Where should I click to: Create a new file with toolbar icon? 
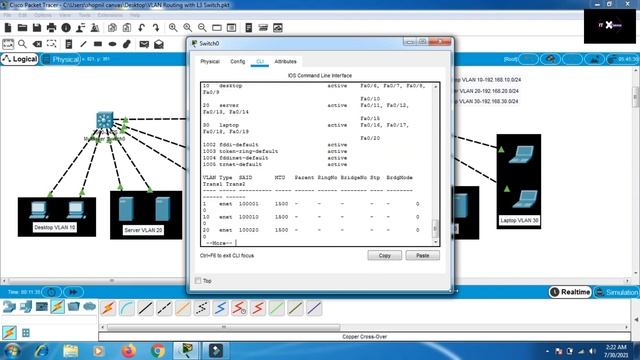[x=8, y=28]
